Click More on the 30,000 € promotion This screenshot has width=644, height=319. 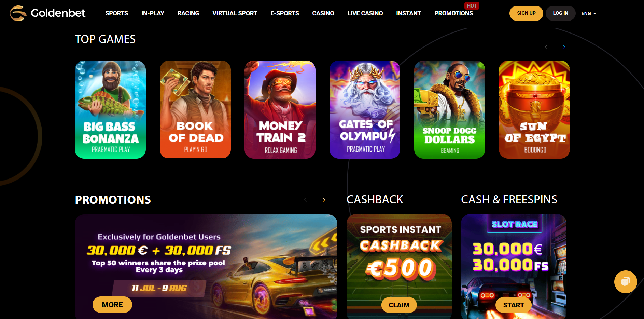112,305
